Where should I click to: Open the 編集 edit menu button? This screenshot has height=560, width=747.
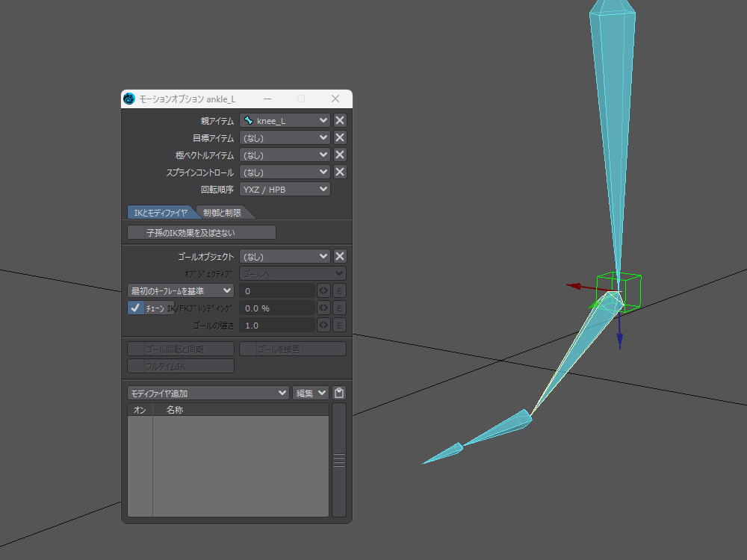(x=310, y=393)
